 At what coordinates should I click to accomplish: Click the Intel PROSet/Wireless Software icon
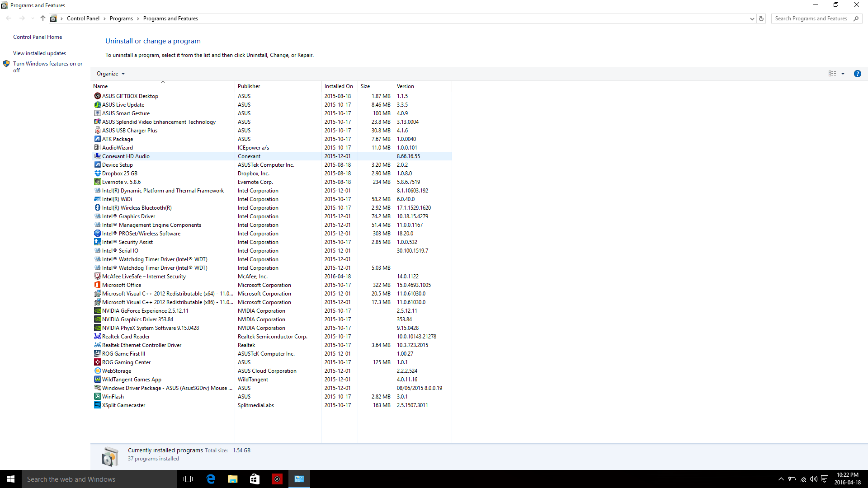click(97, 233)
